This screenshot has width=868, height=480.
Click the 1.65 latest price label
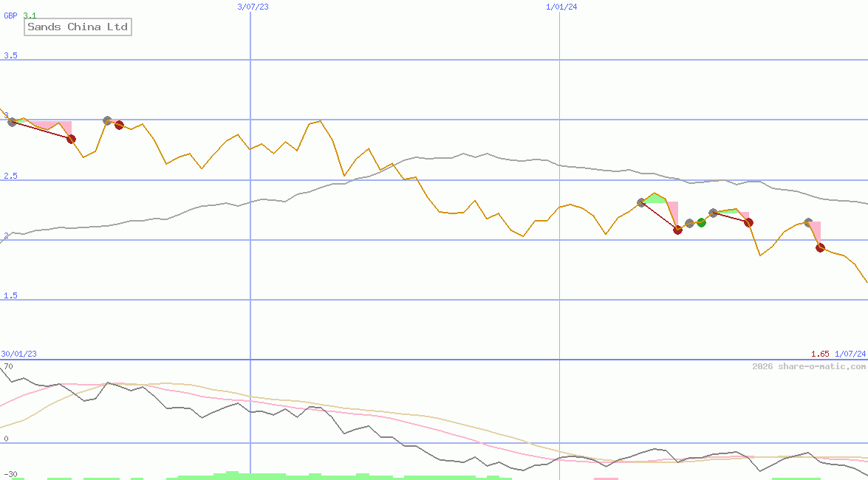820,354
